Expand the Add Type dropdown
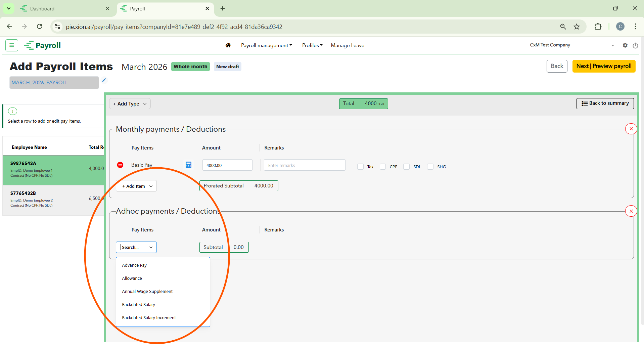This screenshot has width=644, height=344. pyautogui.click(x=130, y=104)
